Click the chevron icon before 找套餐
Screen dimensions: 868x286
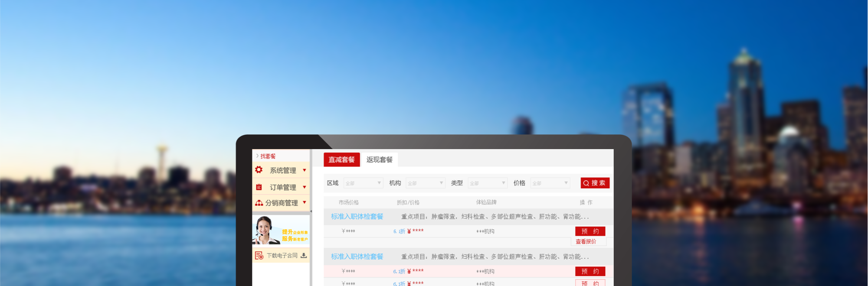click(x=257, y=156)
